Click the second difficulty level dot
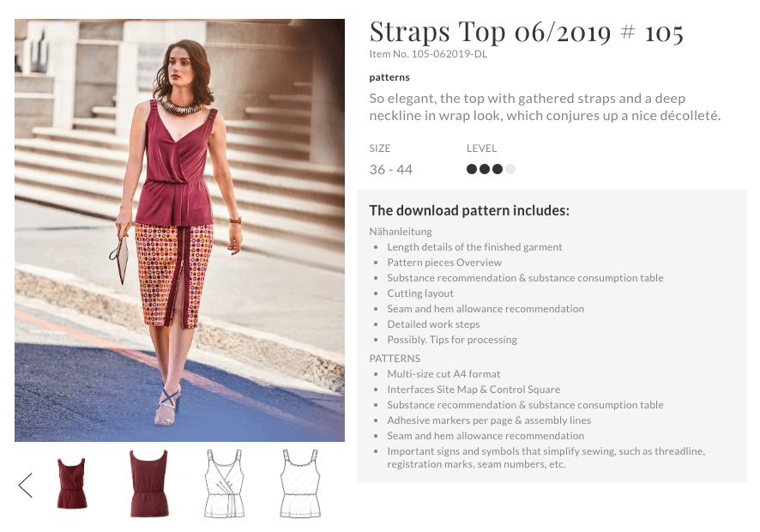This screenshot has width=760, height=532. pos(484,169)
